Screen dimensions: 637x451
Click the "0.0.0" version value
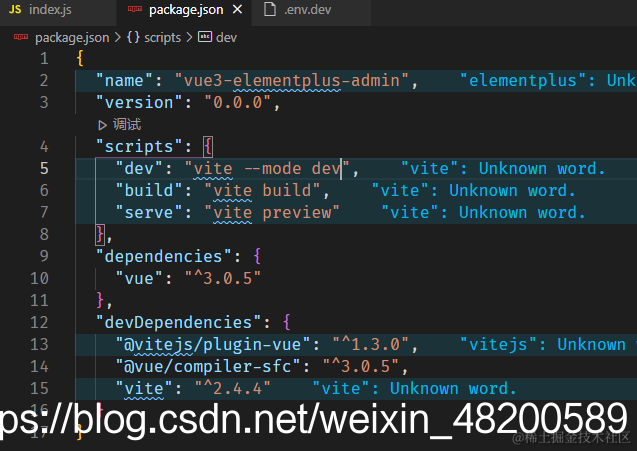click(237, 102)
